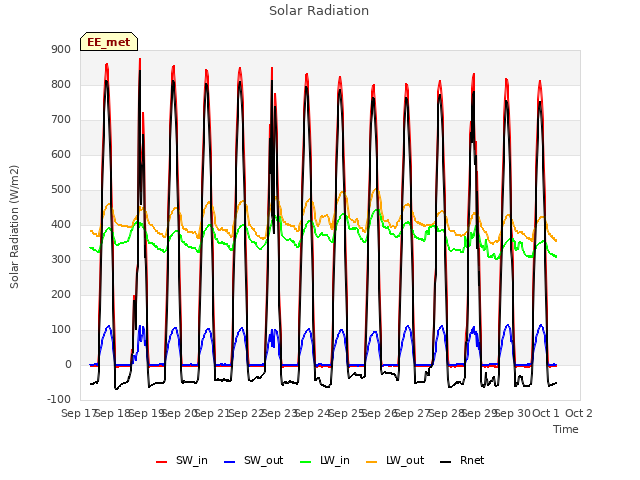Screen dimensions: 640x480
Task: Click the -100 y-axis tick label
Action: pyautogui.click(x=59, y=399)
